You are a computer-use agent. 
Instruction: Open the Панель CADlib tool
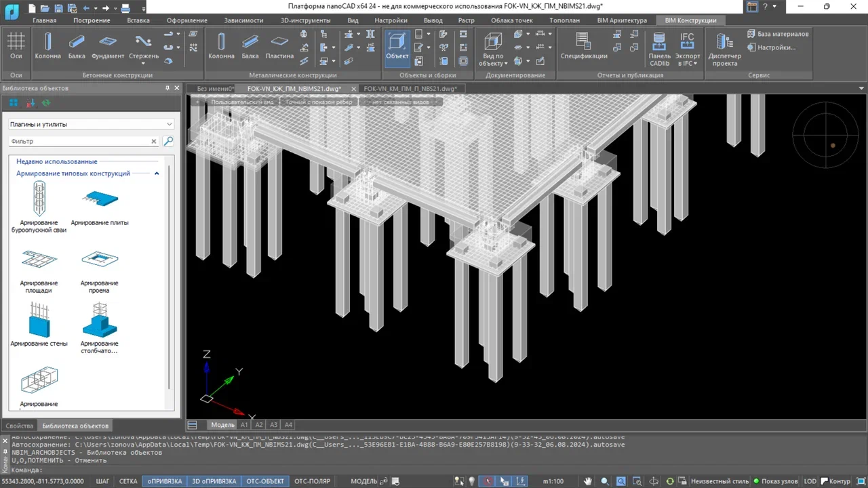click(x=658, y=46)
